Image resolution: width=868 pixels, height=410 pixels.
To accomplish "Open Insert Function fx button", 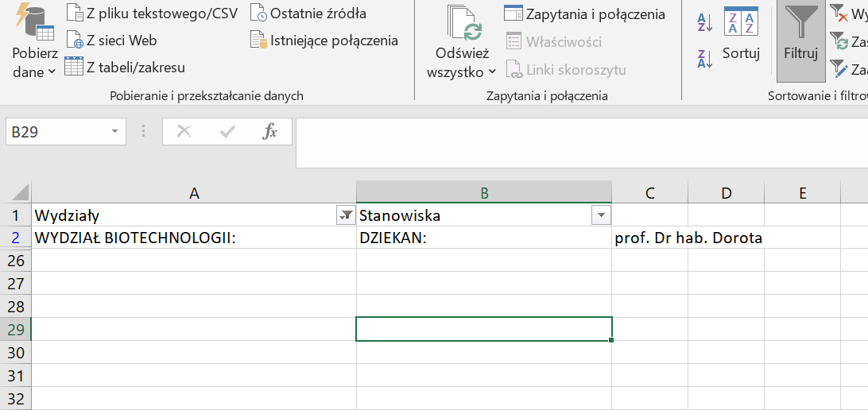I will point(269,132).
